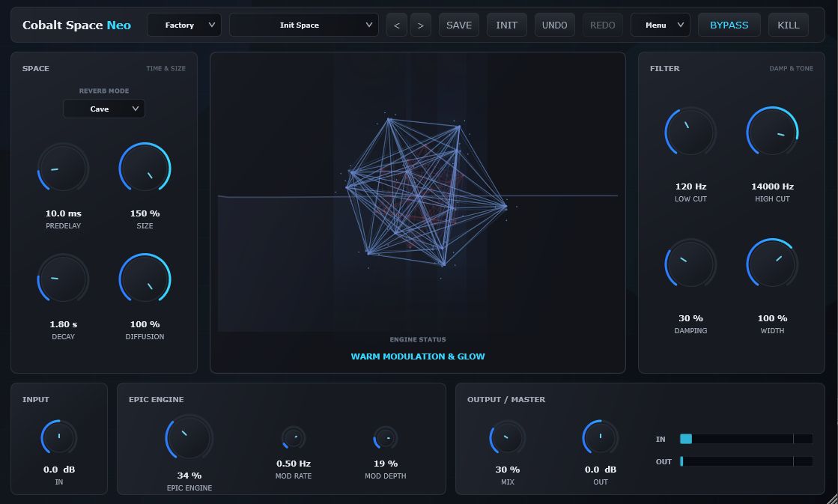Click the 14000 Hz high cut value
Viewport: 838px width, 504px height.
[772, 186]
